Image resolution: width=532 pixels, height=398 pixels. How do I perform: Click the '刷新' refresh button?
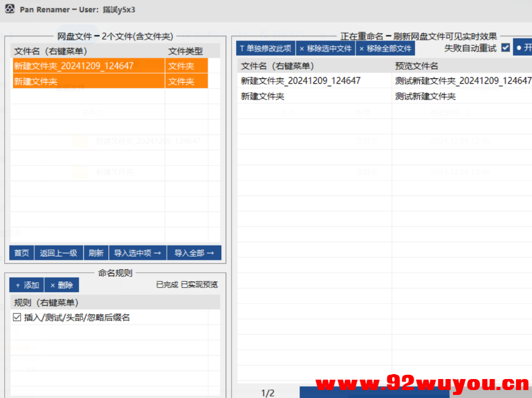click(x=96, y=252)
